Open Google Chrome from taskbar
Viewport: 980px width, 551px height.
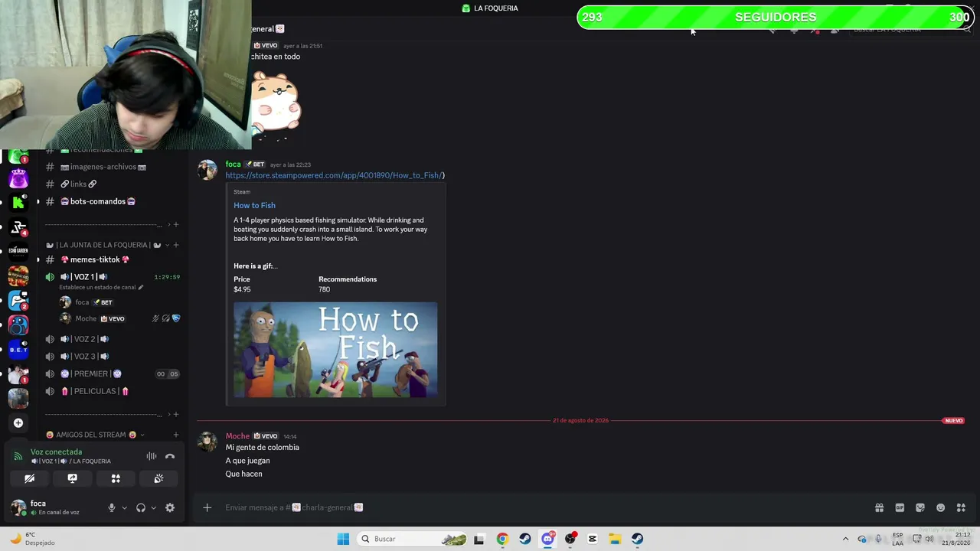[502, 539]
